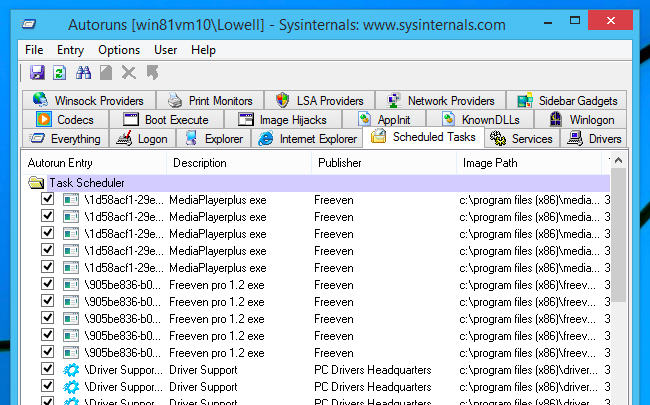Screen dimensions: 650x405
Task: Open the Sidebar Gadgets tab
Action: tap(567, 100)
